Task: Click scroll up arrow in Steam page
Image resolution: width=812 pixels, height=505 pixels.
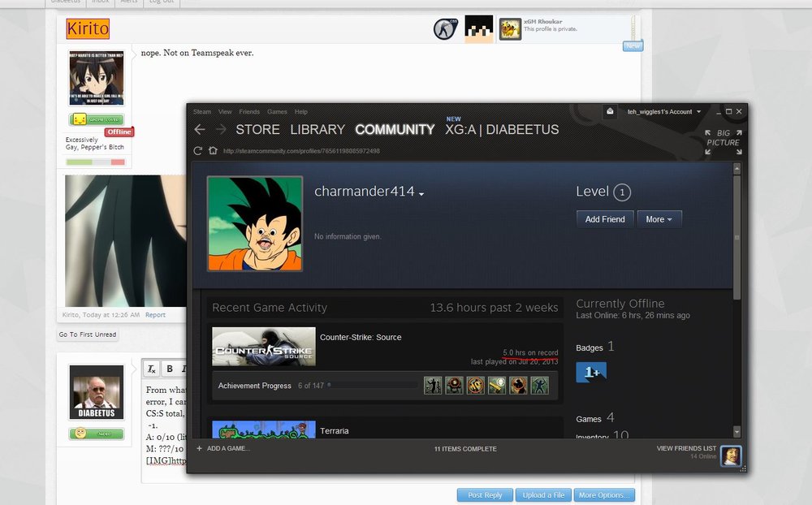Action: pos(737,169)
